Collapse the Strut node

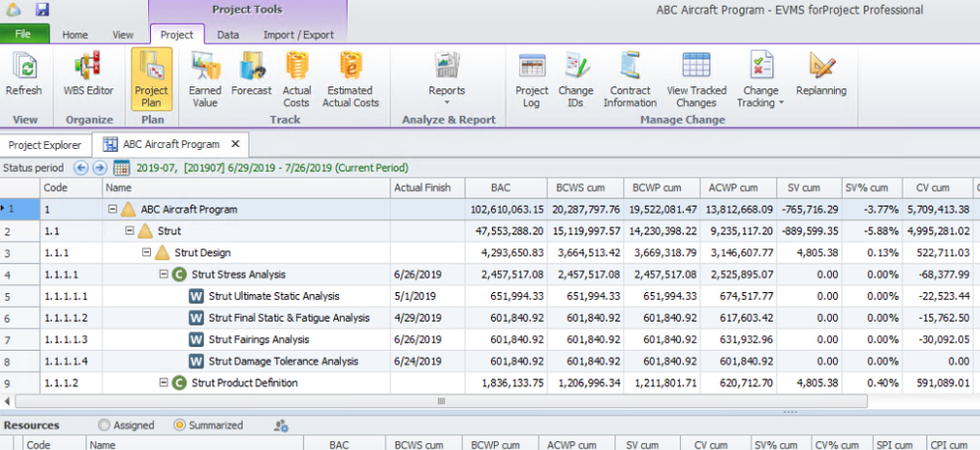click(x=129, y=231)
